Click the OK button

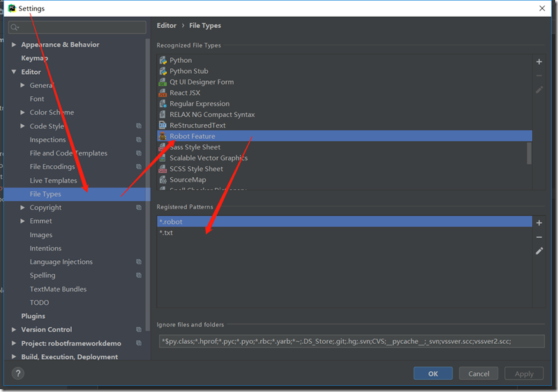point(433,373)
